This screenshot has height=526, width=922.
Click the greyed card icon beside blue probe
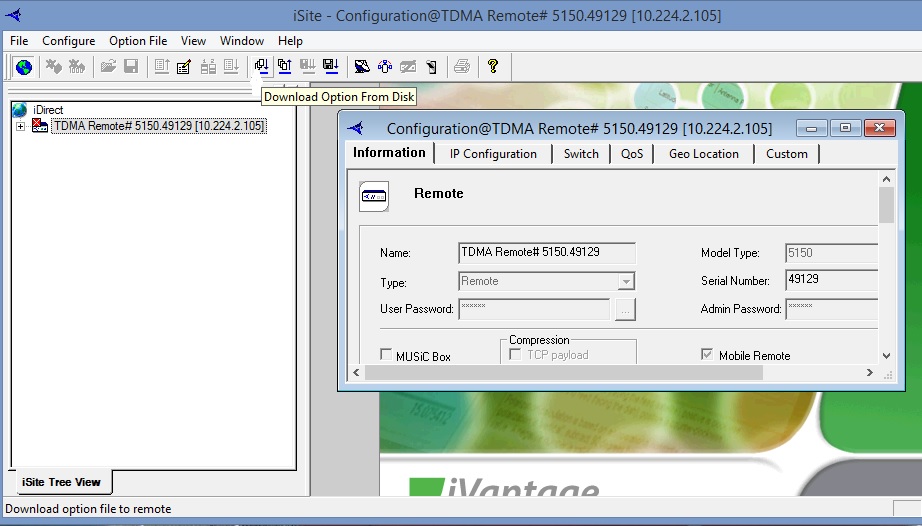coord(408,66)
